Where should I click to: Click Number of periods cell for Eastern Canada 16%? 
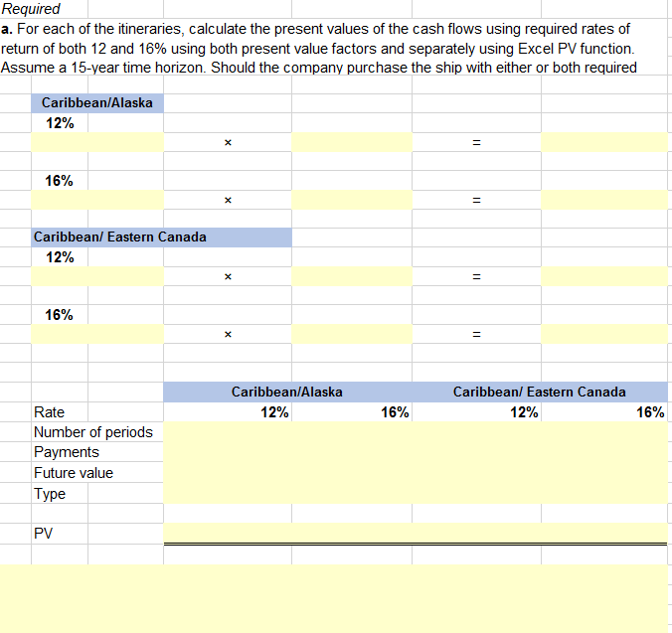(x=604, y=431)
